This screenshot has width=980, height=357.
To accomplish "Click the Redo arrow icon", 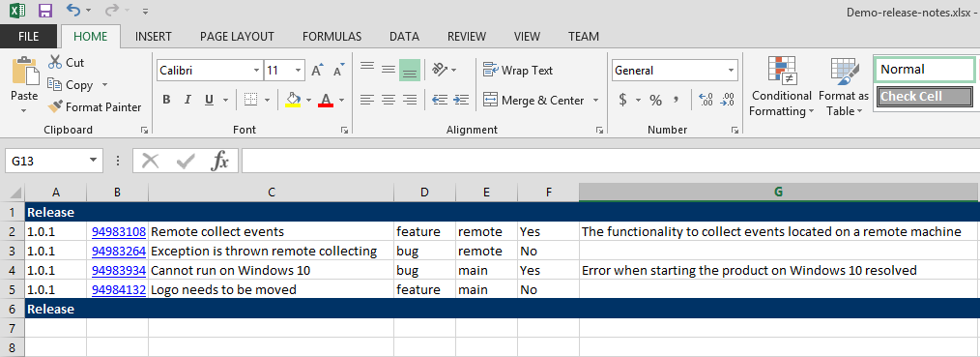I will coord(112,11).
